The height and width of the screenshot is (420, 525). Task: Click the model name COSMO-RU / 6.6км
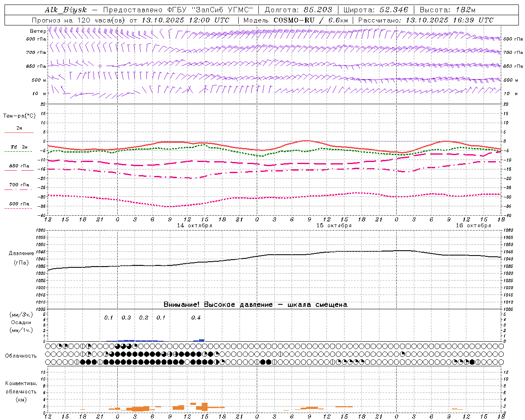(310, 20)
